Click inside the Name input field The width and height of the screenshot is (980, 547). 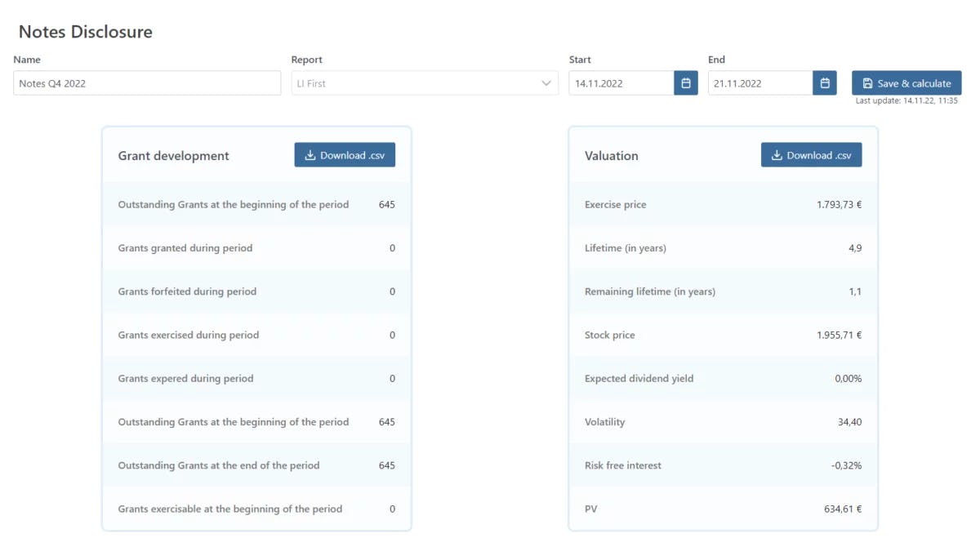147,82
